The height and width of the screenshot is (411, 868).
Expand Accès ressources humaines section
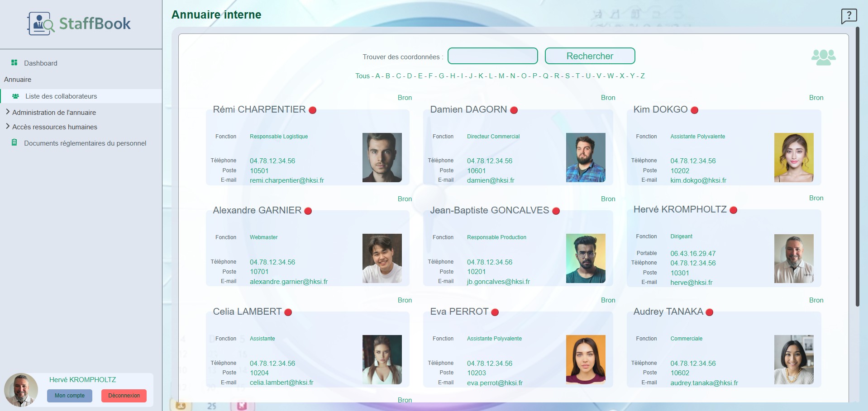point(54,127)
